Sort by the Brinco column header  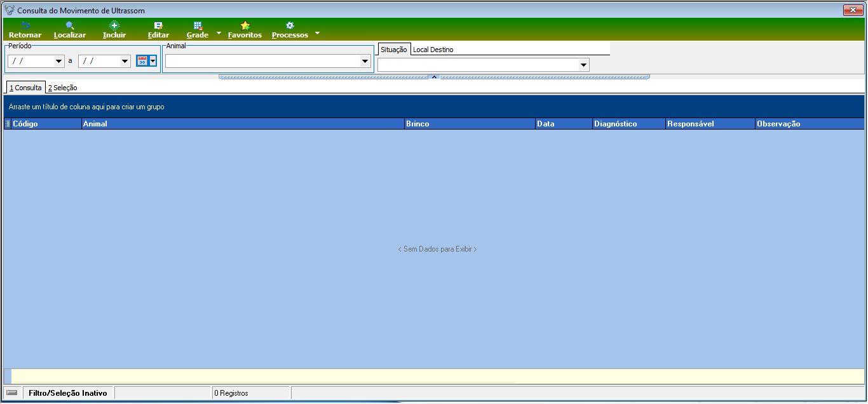click(470, 124)
